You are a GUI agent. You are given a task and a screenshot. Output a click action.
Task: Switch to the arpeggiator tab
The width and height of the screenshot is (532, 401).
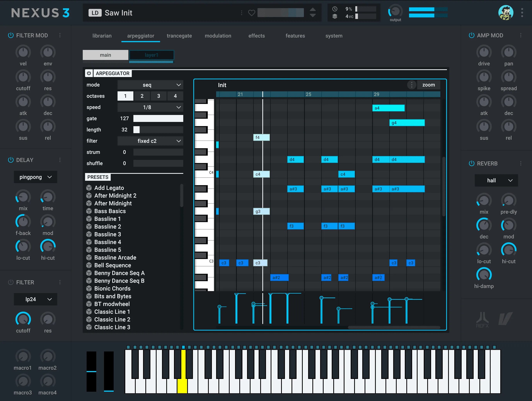click(141, 36)
